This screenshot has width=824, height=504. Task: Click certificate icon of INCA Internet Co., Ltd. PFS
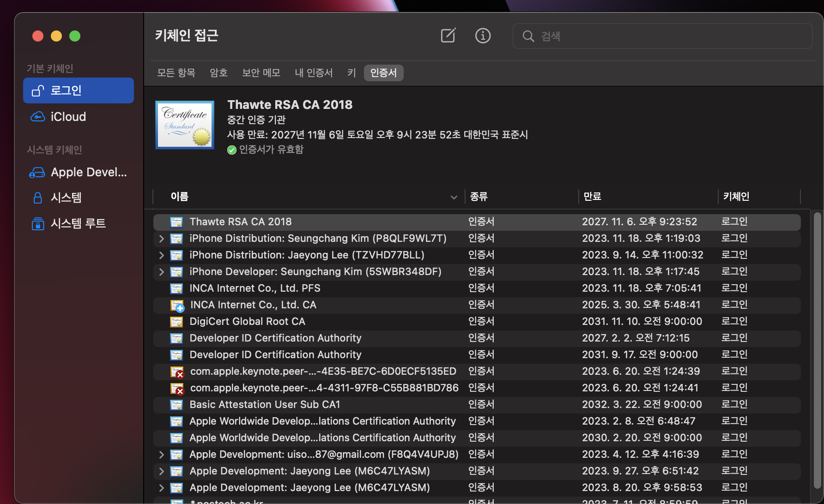(x=176, y=288)
